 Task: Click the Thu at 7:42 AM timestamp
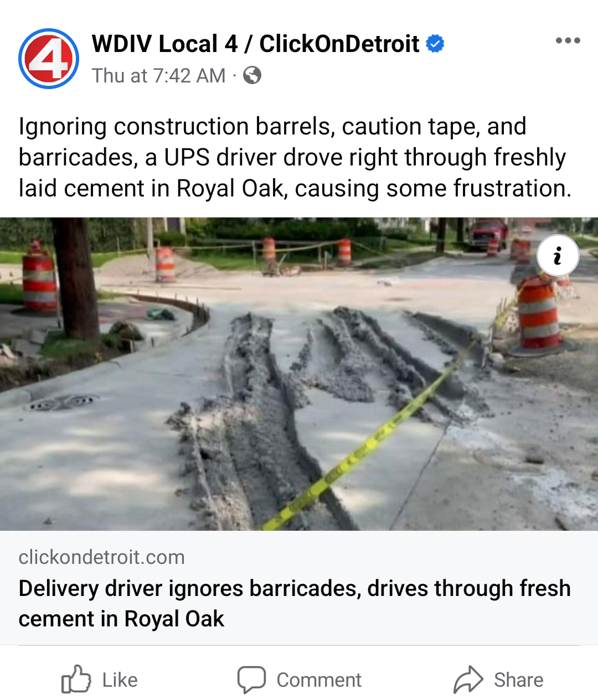159,75
